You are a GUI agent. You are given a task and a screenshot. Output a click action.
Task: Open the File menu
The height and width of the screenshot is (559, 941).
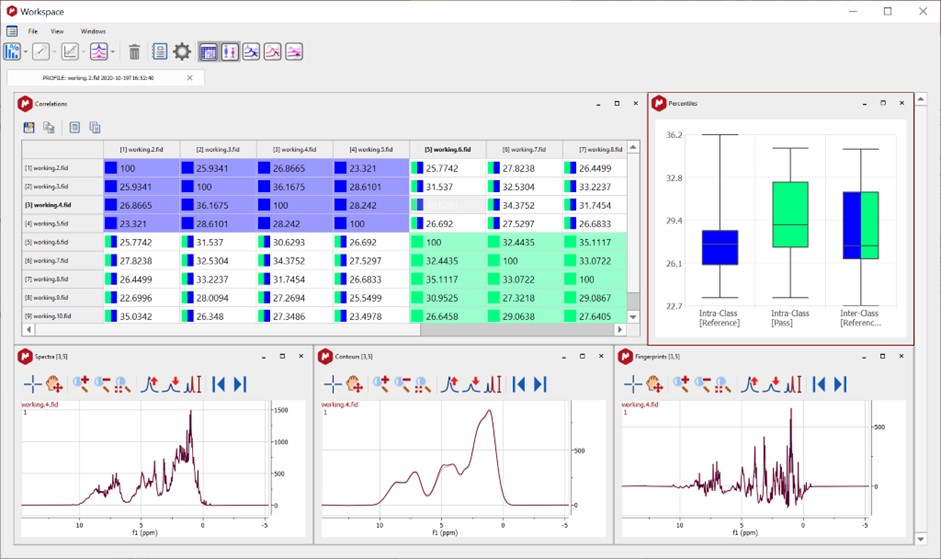click(33, 31)
